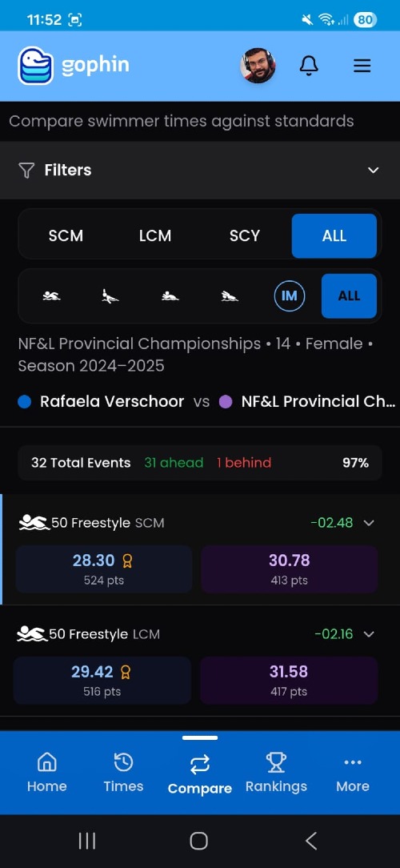Expand the 50 Freestyle LCM details

(x=369, y=634)
